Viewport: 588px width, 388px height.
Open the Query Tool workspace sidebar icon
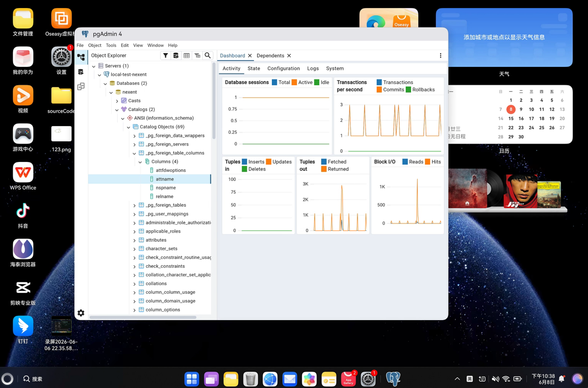pyautogui.click(x=81, y=72)
